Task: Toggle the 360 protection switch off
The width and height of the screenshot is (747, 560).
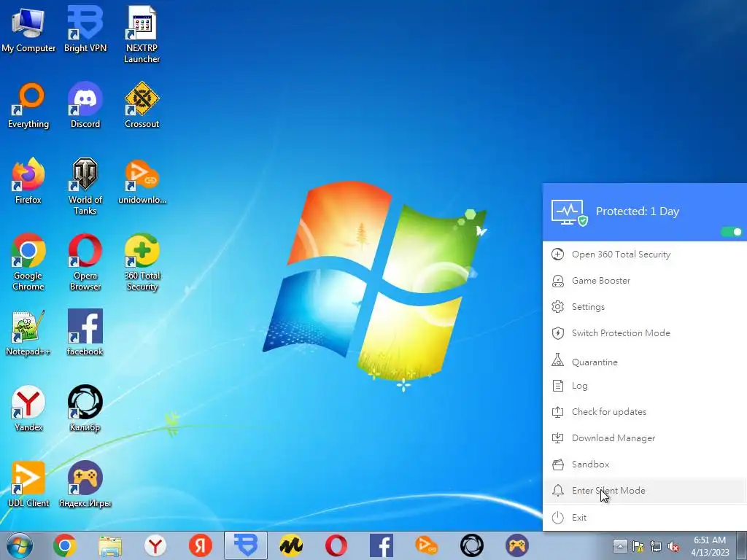Action: point(731,232)
